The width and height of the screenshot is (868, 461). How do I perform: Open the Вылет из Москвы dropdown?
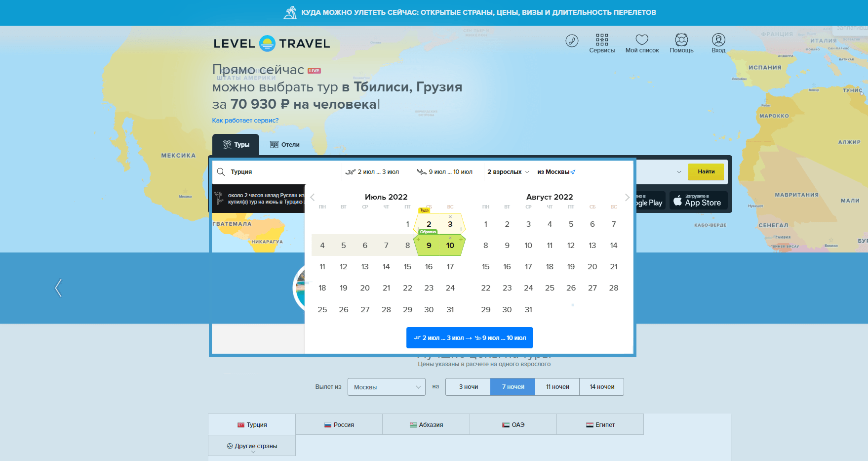(387, 387)
